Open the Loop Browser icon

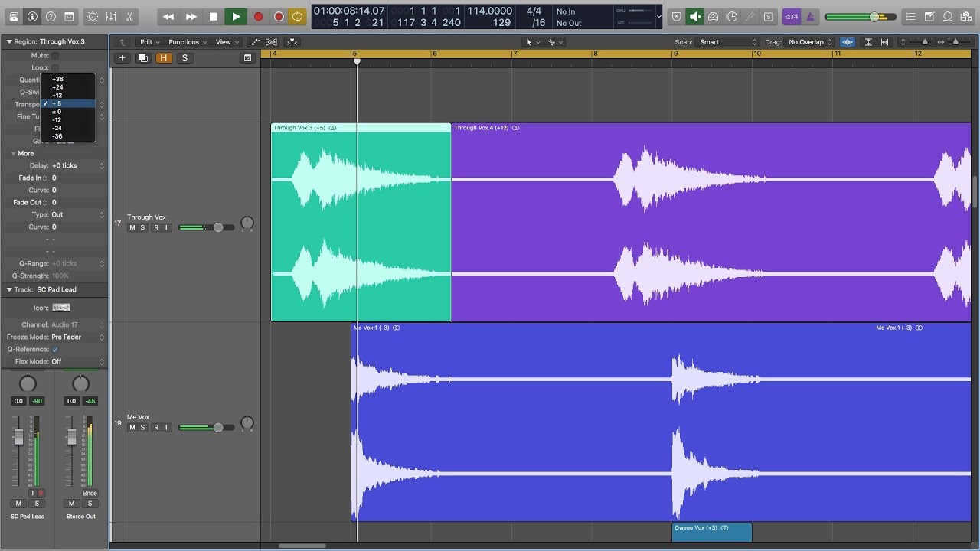[948, 16]
